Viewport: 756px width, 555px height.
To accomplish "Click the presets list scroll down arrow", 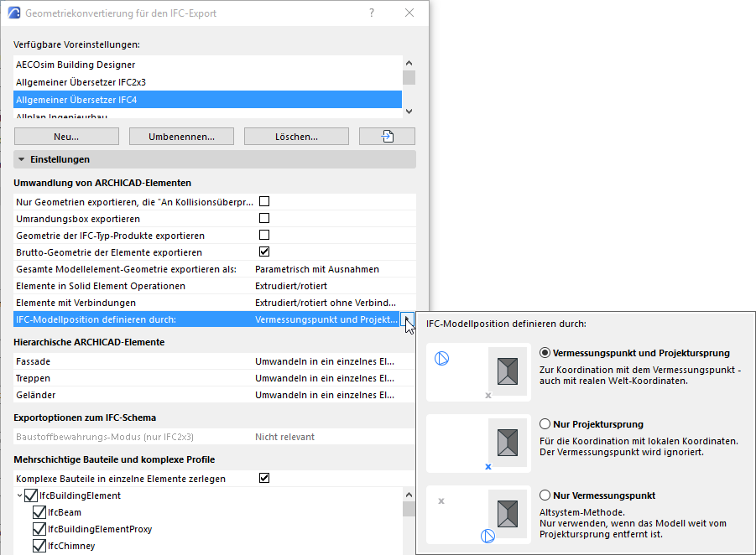I will coord(409,112).
